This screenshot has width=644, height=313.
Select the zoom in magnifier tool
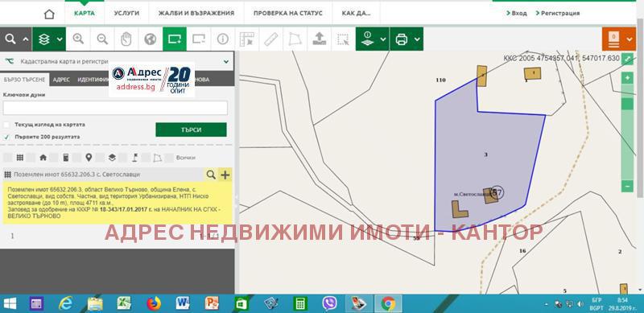point(78,39)
